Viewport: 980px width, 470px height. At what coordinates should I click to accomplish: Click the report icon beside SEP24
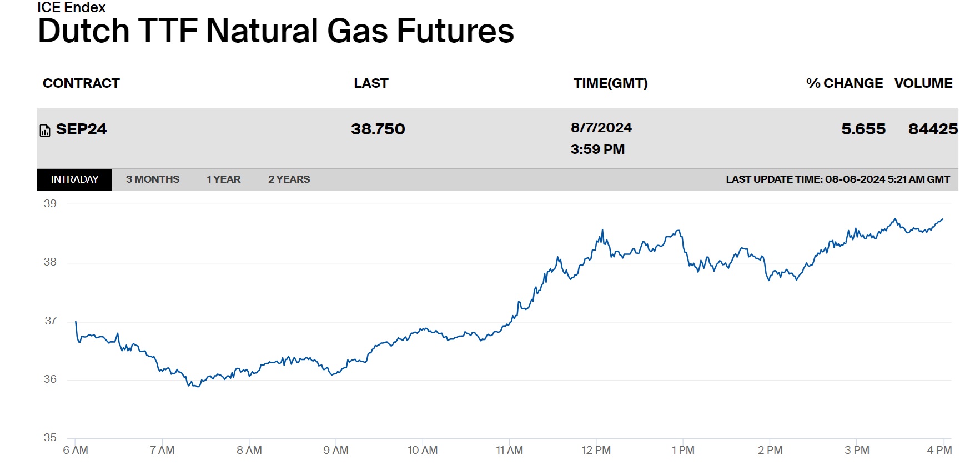click(x=45, y=131)
